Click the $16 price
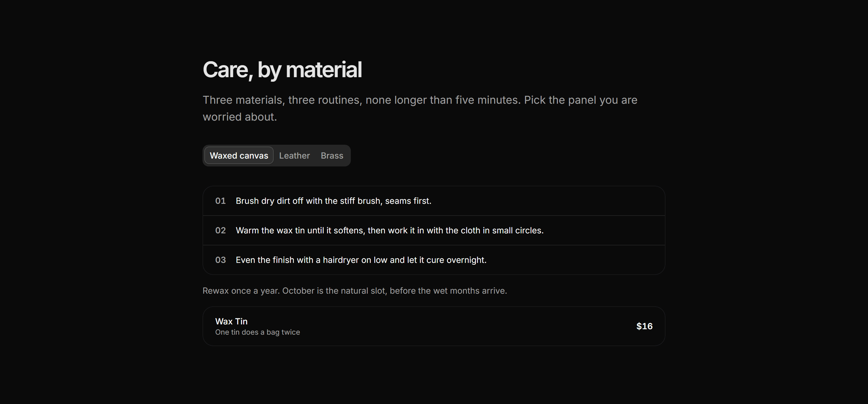Image resolution: width=868 pixels, height=404 pixels. point(644,326)
